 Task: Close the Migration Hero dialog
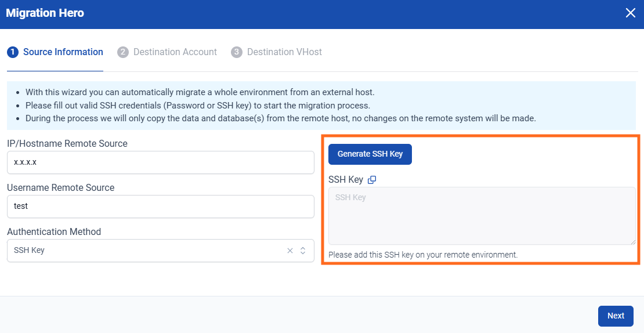pyautogui.click(x=631, y=13)
